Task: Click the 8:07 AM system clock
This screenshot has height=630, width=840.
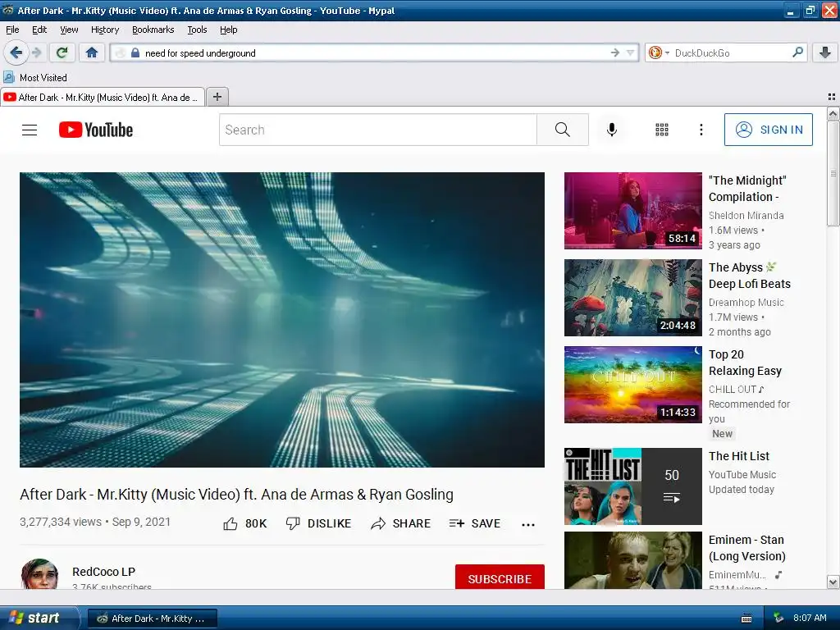Action: point(810,618)
